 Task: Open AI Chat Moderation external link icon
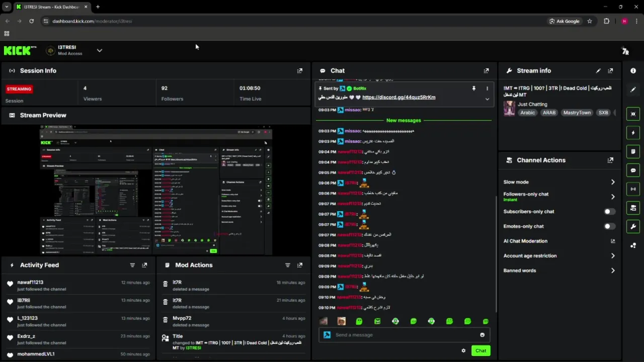click(x=613, y=241)
